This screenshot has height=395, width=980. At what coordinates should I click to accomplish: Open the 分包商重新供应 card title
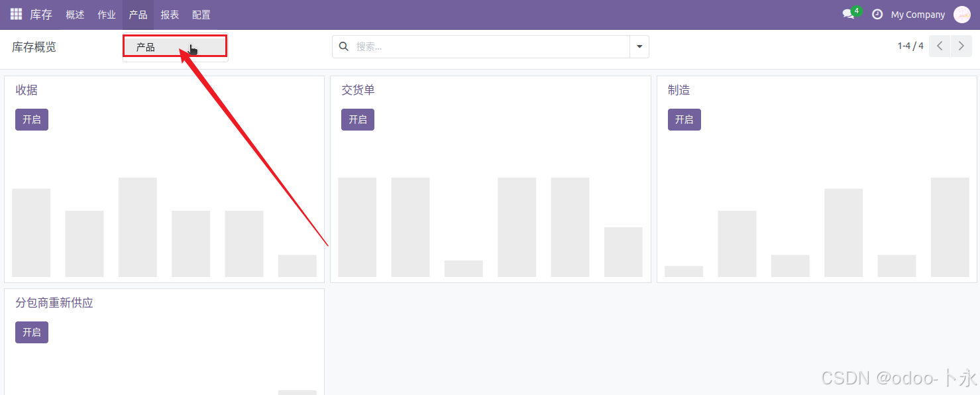(54, 303)
